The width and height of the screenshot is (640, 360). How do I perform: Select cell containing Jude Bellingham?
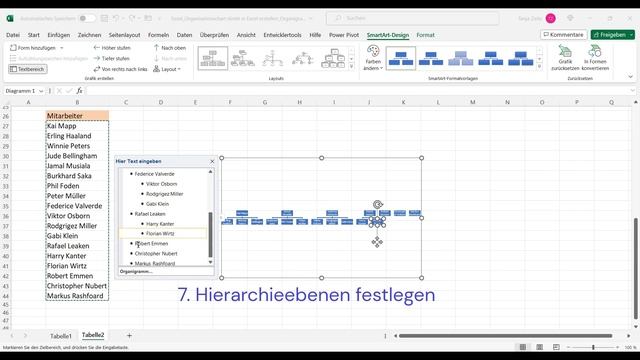coord(77,156)
